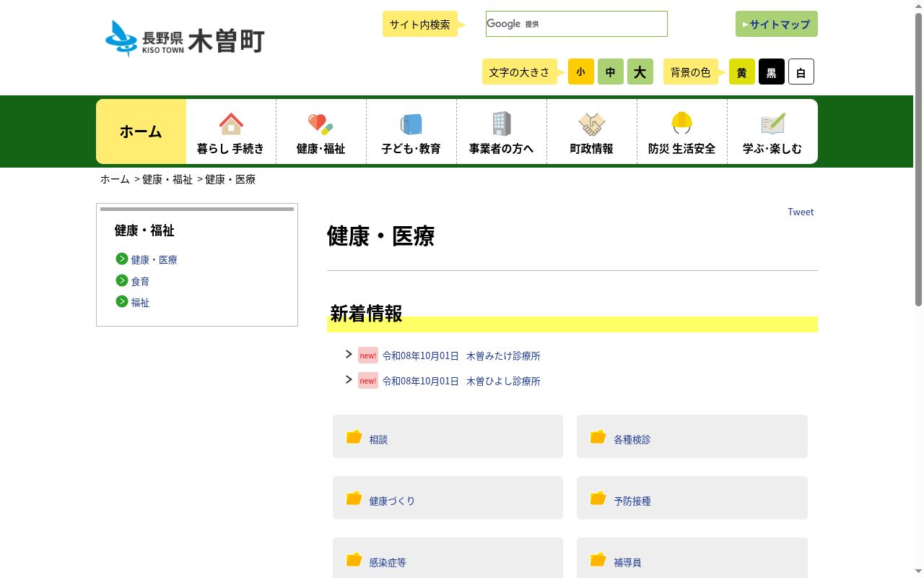Click the 健康・福祉 sidebar heading
Screen dimensions: 924x578
pos(144,230)
